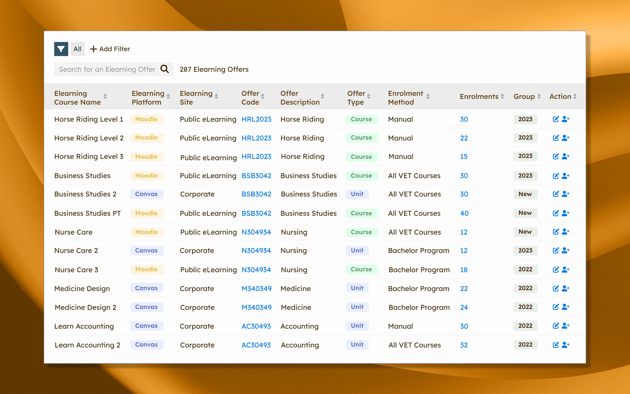Add user to Horse Riding Level 1
This screenshot has width=630, height=394.
click(x=565, y=119)
